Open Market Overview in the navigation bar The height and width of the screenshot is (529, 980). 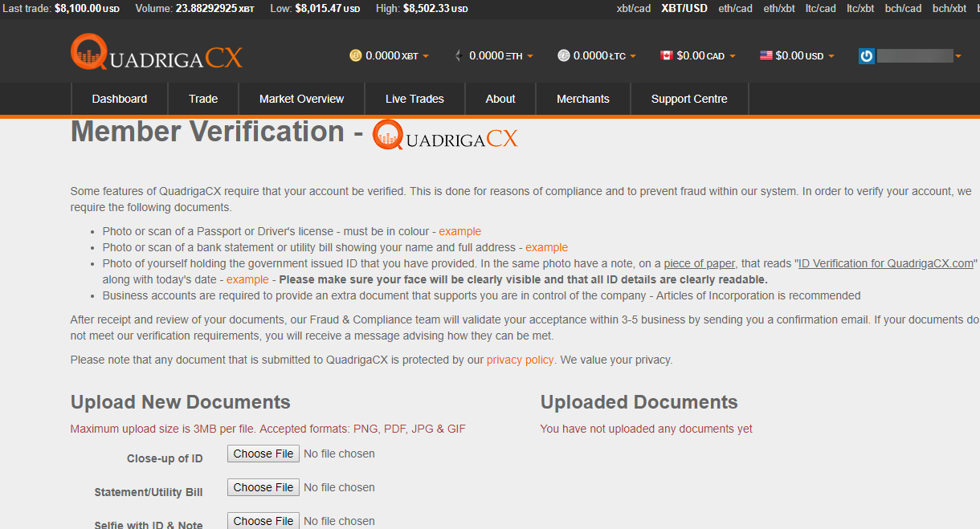coord(301,99)
